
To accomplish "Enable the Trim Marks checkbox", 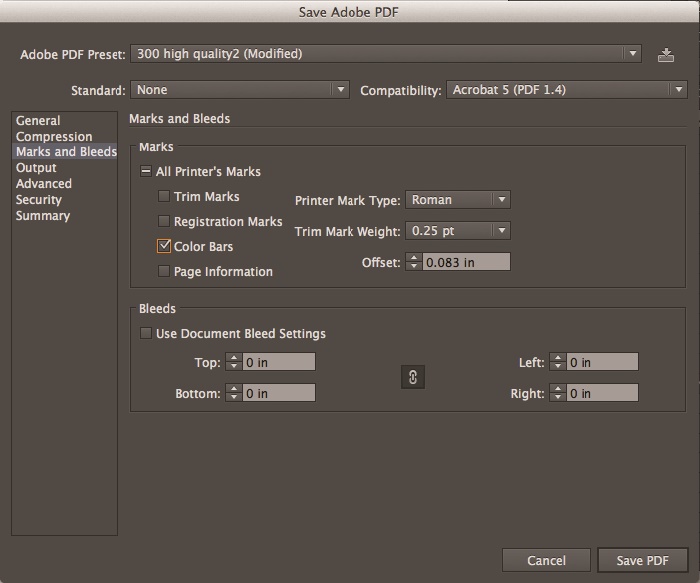I will [x=165, y=198].
